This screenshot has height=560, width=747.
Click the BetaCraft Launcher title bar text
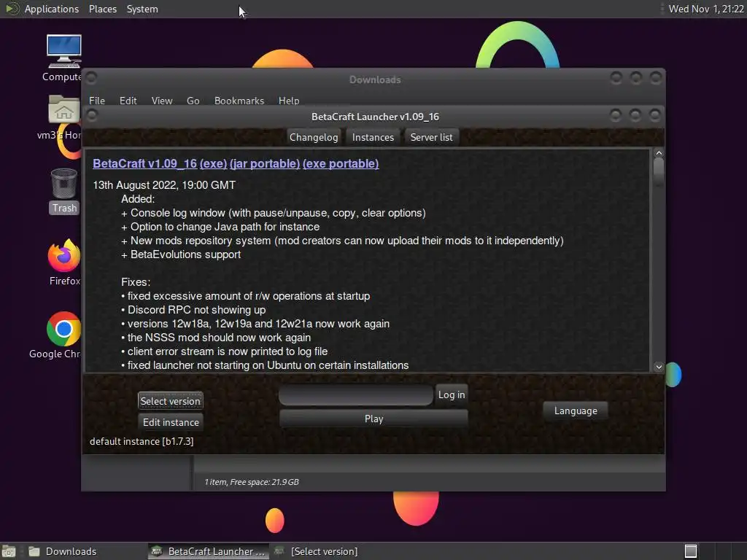(x=376, y=117)
